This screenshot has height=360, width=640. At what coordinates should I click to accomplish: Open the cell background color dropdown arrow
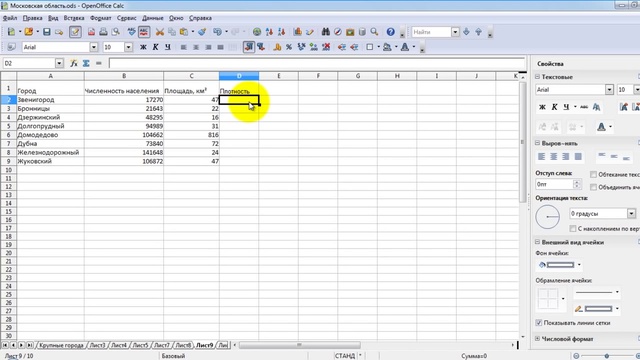[x=579, y=265]
